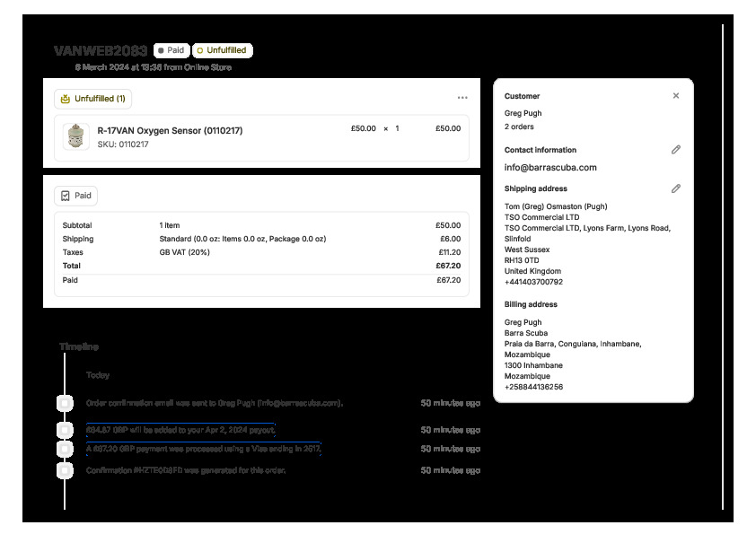Click the pencil icon beside Shipping address

(x=676, y=188)
